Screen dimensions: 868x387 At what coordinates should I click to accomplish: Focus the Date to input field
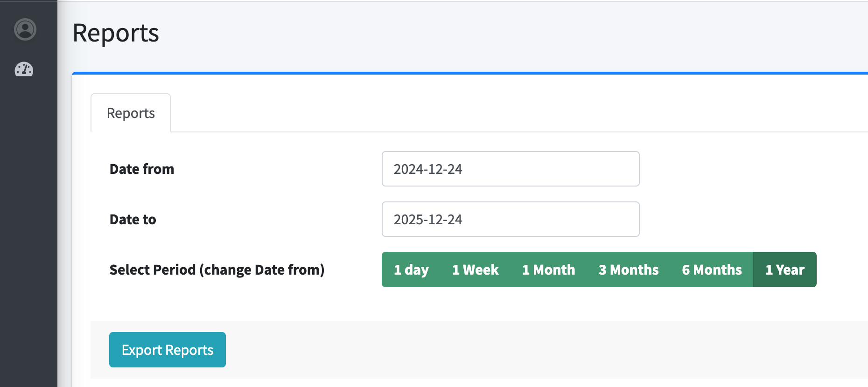point(510,219)
